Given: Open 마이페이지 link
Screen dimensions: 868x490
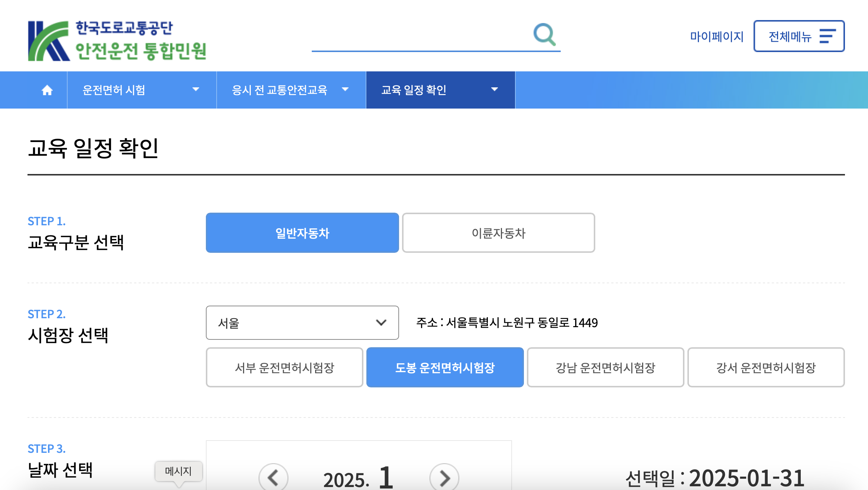Looking at the screenshot, I should click(x=716, y=36).
